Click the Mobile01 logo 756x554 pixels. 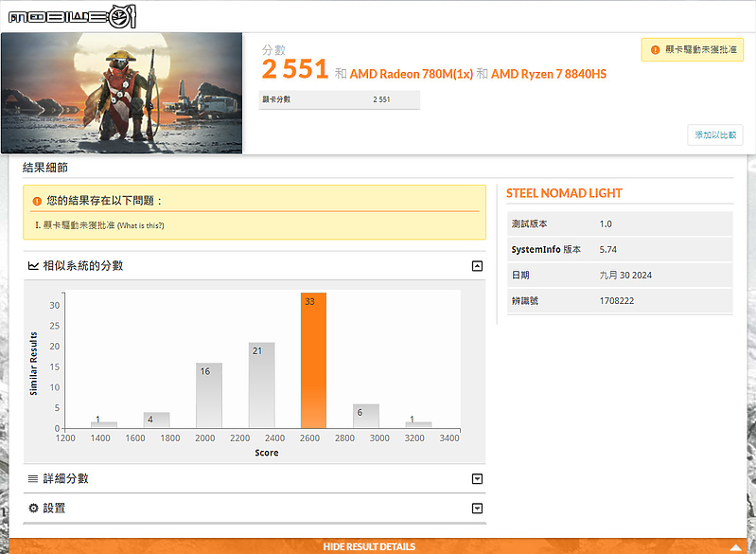coord(72,17)
